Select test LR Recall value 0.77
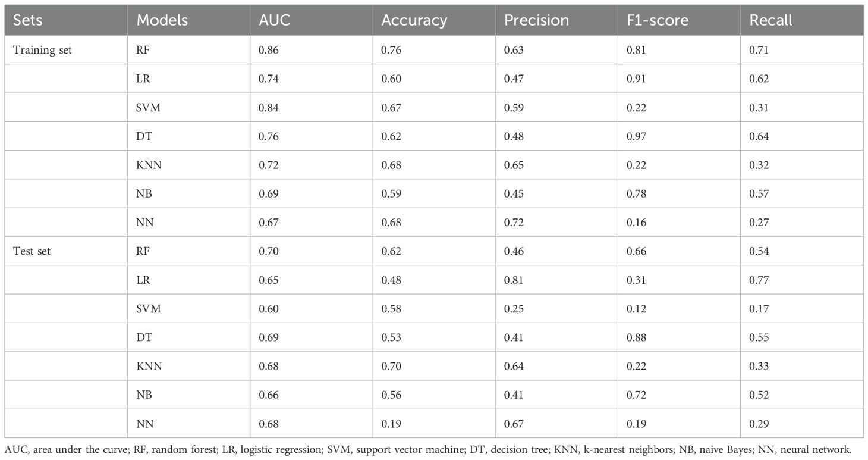Viewport: 868px width, 460px height. (759, 280)
